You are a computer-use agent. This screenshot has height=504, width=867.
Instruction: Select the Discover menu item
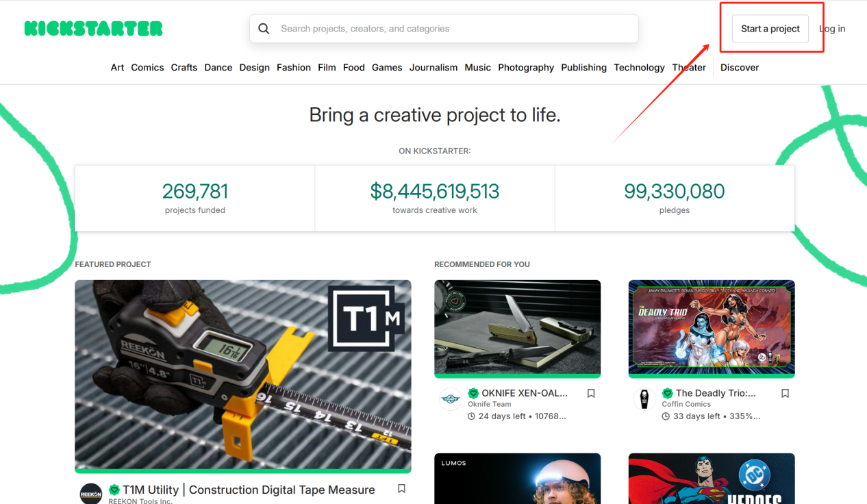[739, 67]
